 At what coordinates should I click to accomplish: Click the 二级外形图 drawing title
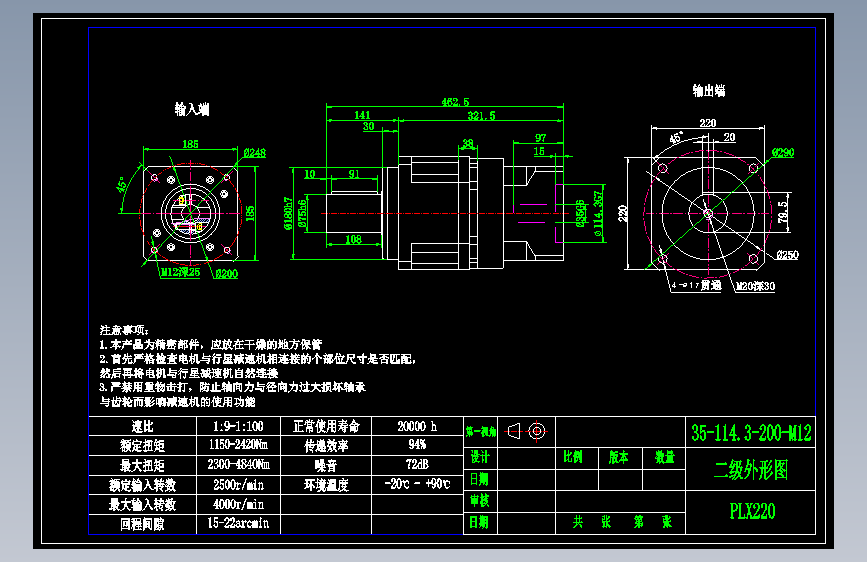pos(751,470)
